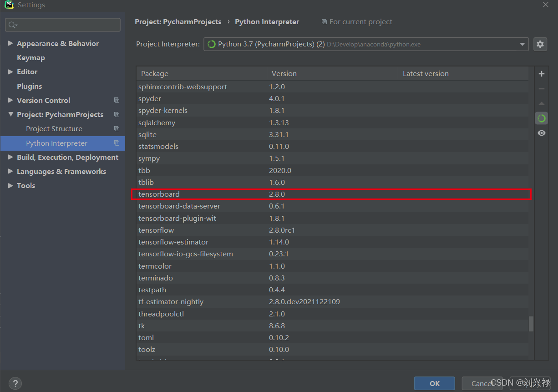The width and height of the screenshot is (558, 392).
Task: Click the 2.8.0.dev2021122109 version cell
Action: pos(304,301)
